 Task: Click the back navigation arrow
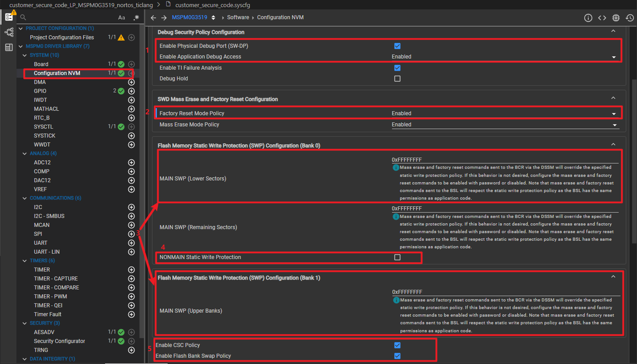pos(153,18)
